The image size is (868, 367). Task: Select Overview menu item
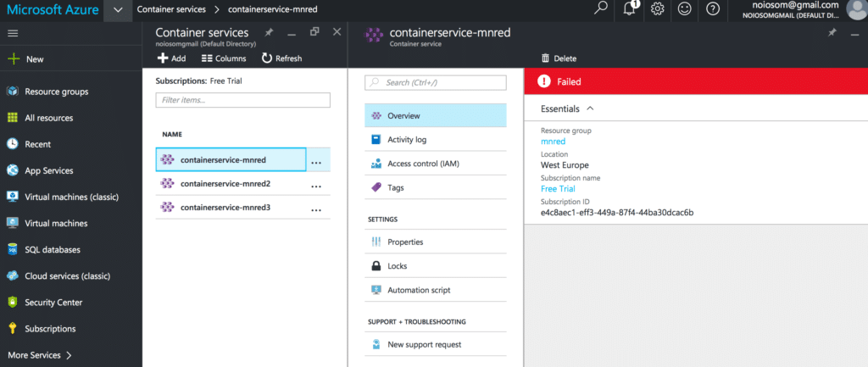point(435,115)
